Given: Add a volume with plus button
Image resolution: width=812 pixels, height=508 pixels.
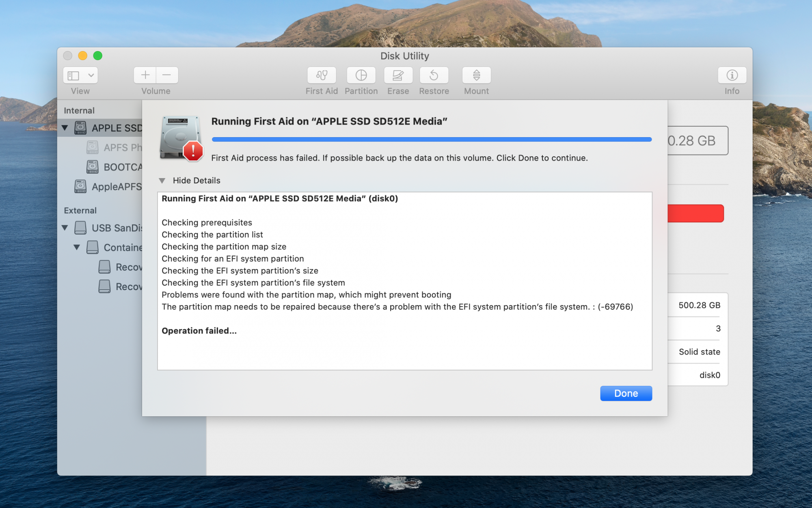Looking at the screenshot, I should pos(145,75).
